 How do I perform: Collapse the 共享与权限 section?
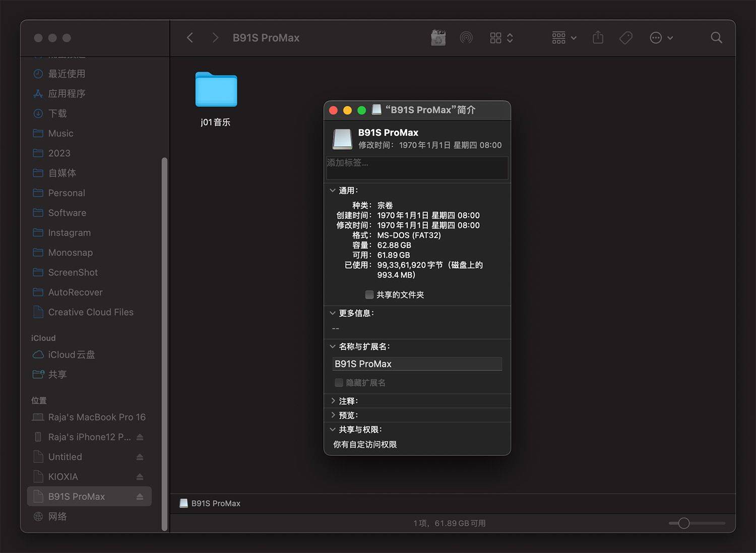pos(332,429)
